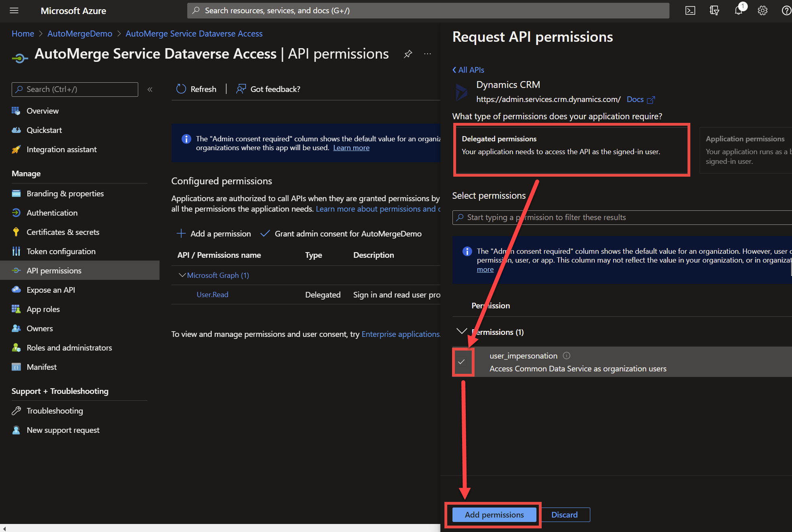Click the Authentication icon

pos(16,213)
